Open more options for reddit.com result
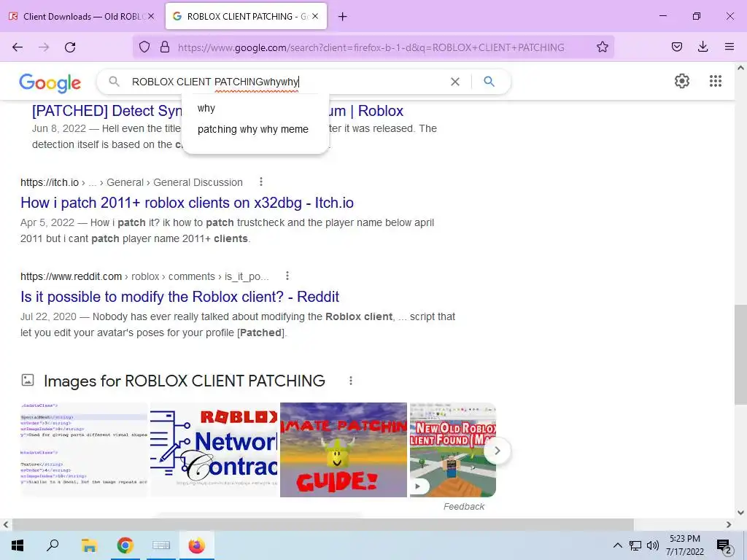This screenshot has height=560, width=747. (287, 276)
